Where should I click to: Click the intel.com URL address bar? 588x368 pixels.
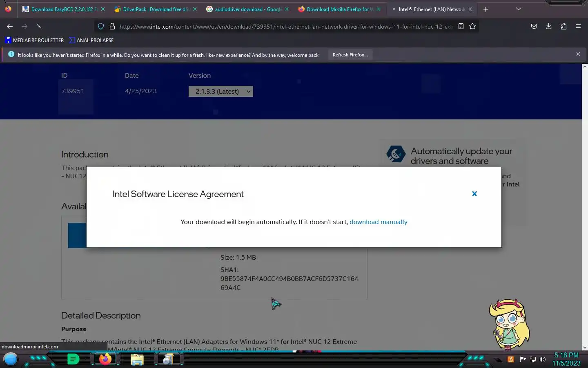tap(286, 27)
